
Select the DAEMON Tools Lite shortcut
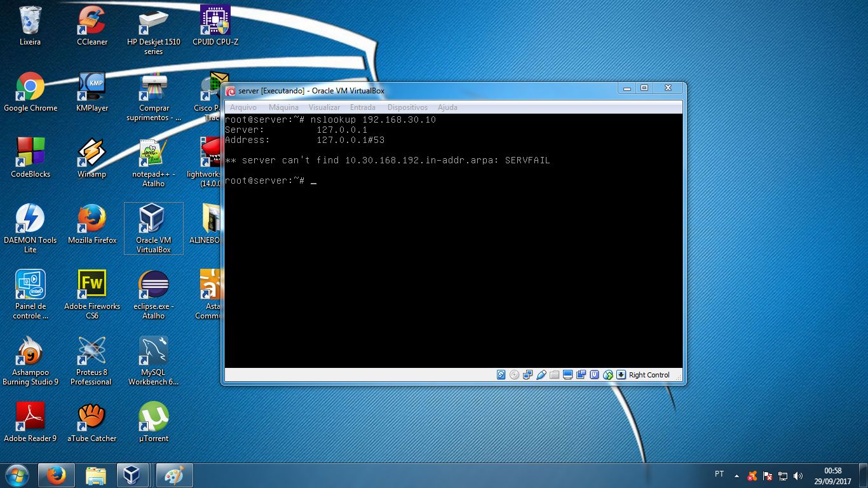[30, 229]
